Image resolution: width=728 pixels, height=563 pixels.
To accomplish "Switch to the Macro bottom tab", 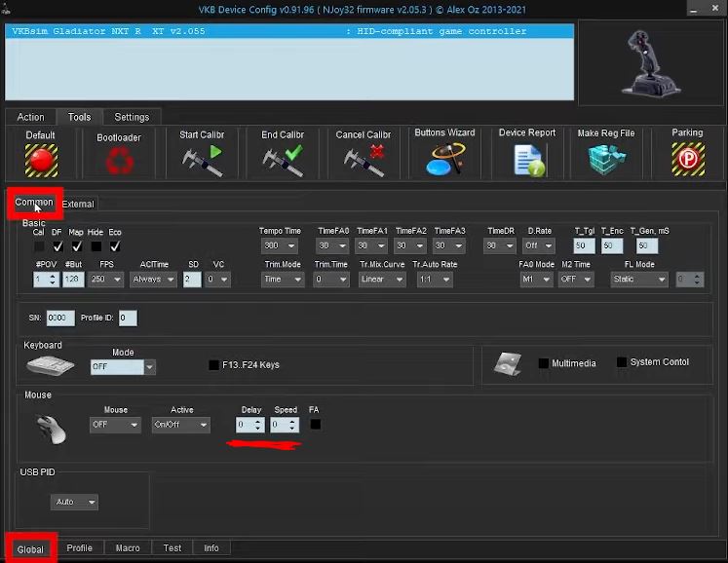I will 128,548.
